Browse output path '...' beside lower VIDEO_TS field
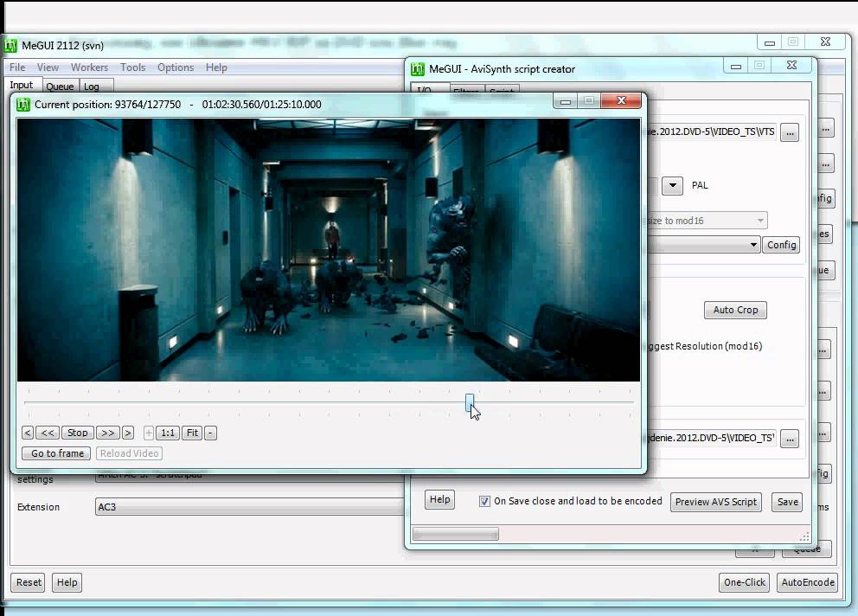The height and width of the screenshot is (616, 858). (x=790, y=439)
